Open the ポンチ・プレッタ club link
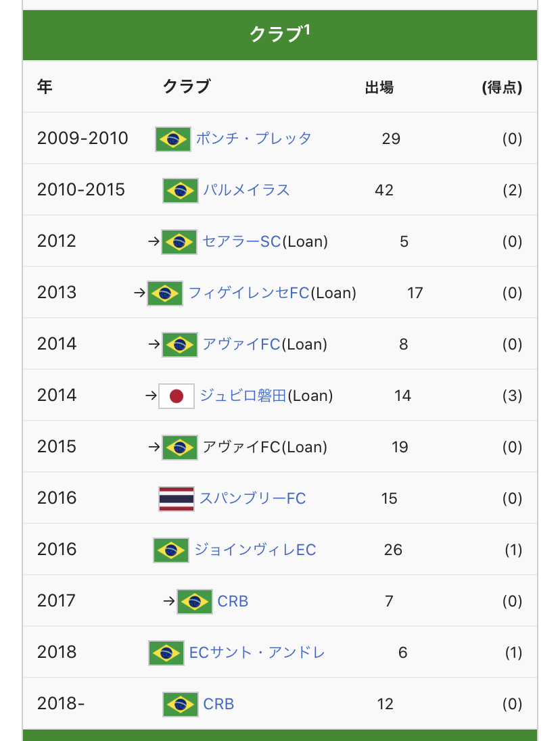 coord(254,139)
